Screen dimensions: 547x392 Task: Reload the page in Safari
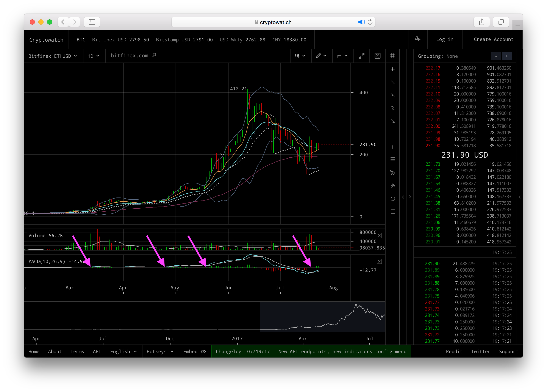click(x=370, y=22)
